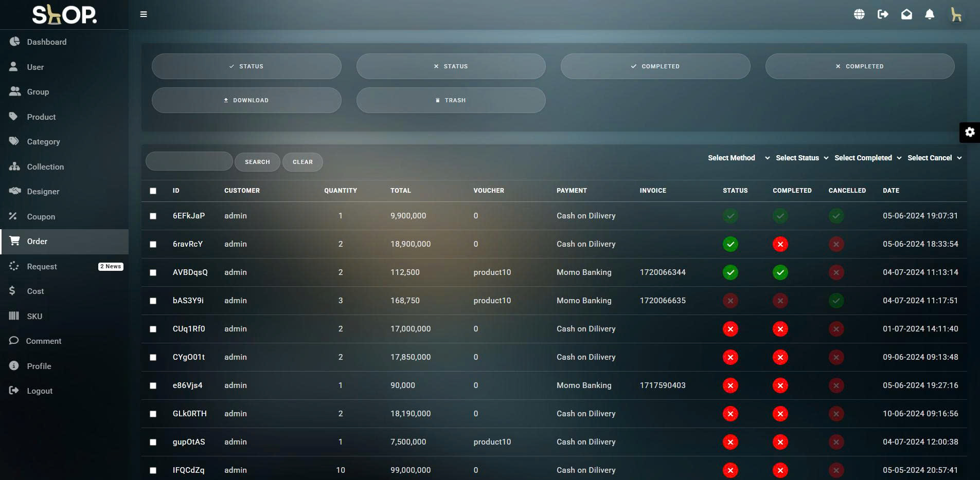Image resolution: width=980 pixels, height=480 pixels.
Task: Click the order search input field
Action: click(x=189, y=161)
